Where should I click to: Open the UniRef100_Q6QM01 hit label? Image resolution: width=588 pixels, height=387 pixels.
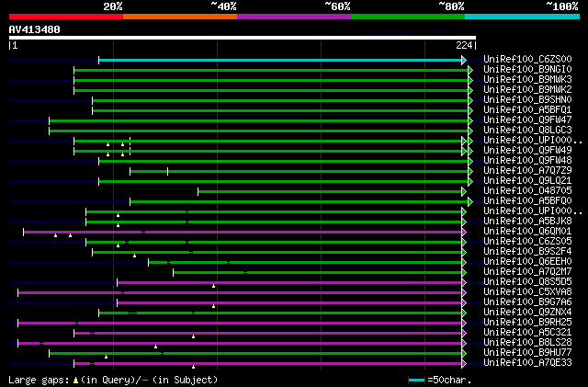click(x=527, y=232)
